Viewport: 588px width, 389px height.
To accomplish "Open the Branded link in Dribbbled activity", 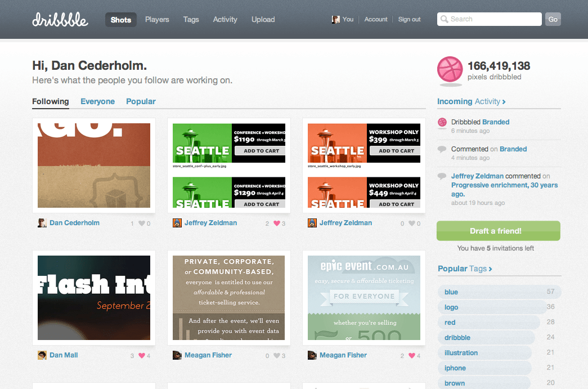I will pos(496,122).
